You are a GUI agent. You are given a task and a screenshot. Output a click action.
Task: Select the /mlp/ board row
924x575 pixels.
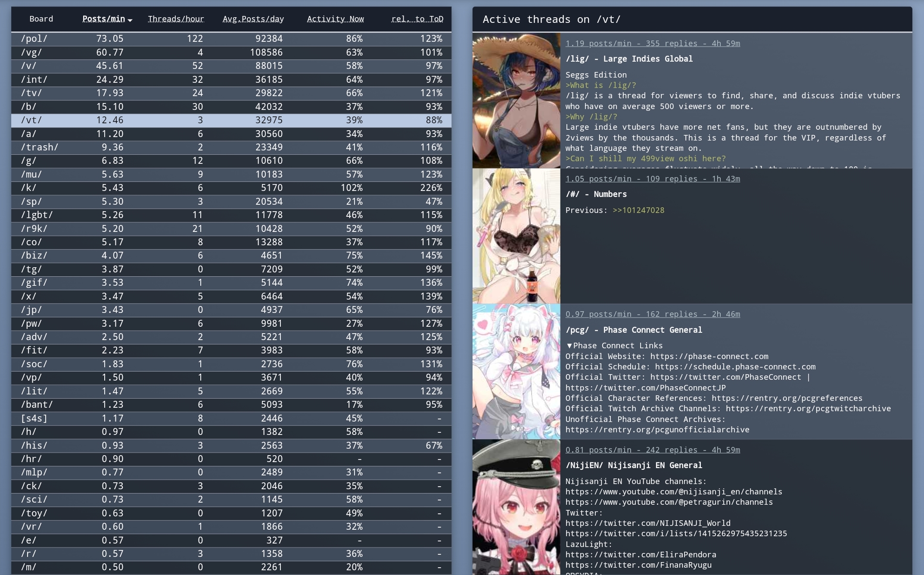[231, 472]
